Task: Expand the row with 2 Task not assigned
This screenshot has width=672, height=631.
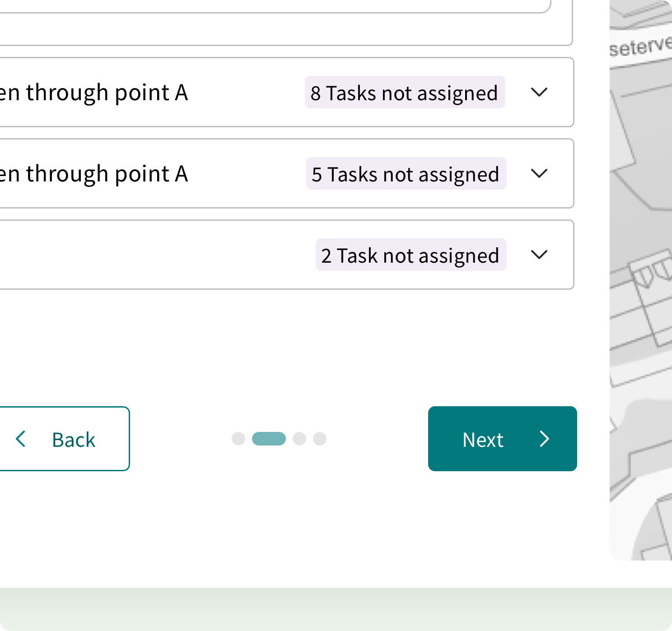Action: pos(539,255)
